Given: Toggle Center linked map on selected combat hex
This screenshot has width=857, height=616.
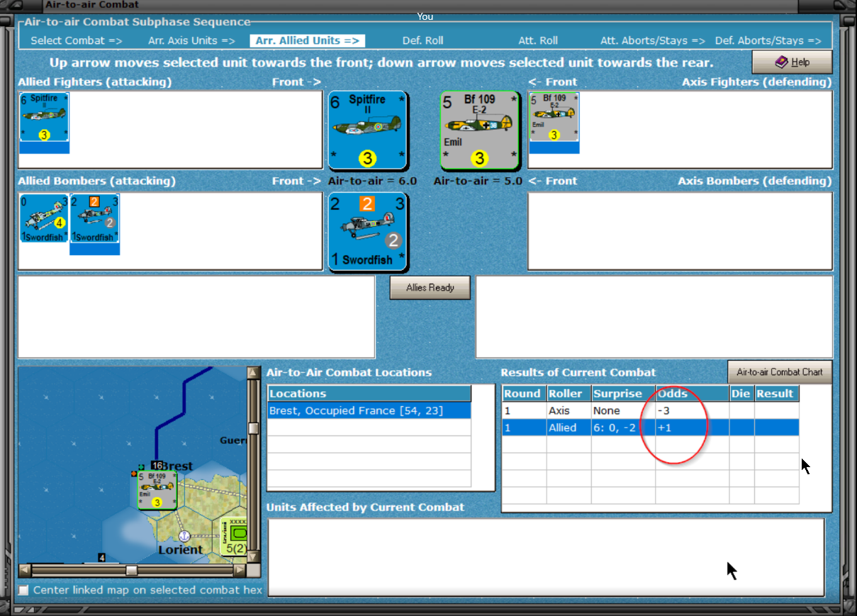Looking at the screenshot, I should click(x=24, y=590).
